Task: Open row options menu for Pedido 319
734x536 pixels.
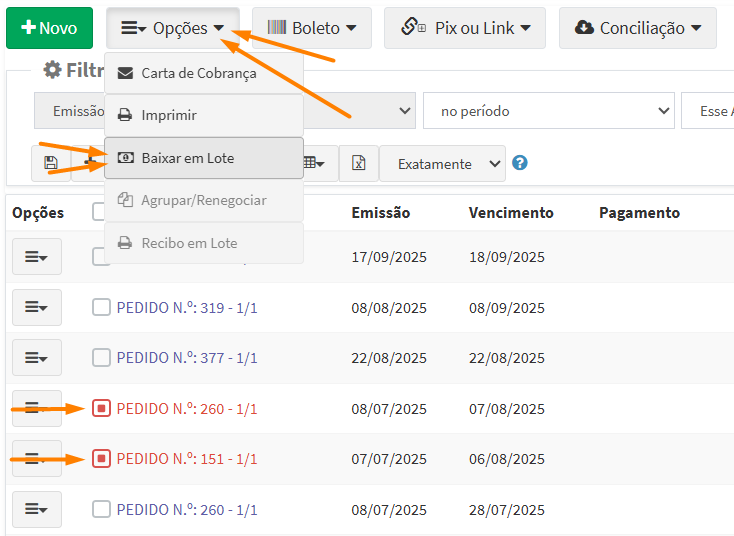Action: pyautogui.click(x=37, y=307)
